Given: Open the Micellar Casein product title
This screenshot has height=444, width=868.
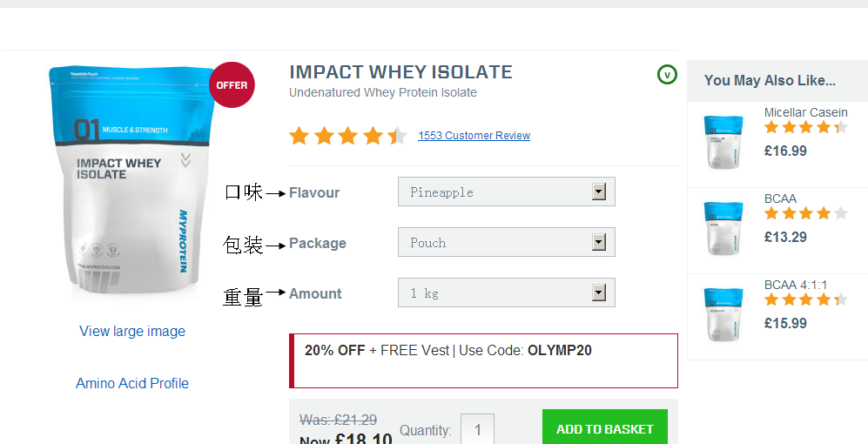Looking at the screenshot, I should (806, 112).
